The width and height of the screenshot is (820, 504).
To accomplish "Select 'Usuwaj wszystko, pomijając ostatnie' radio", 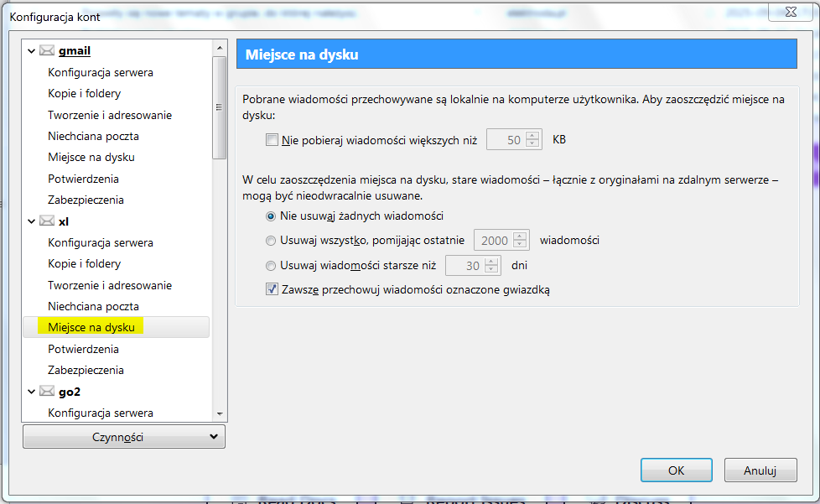I will [x=270, y=241].
